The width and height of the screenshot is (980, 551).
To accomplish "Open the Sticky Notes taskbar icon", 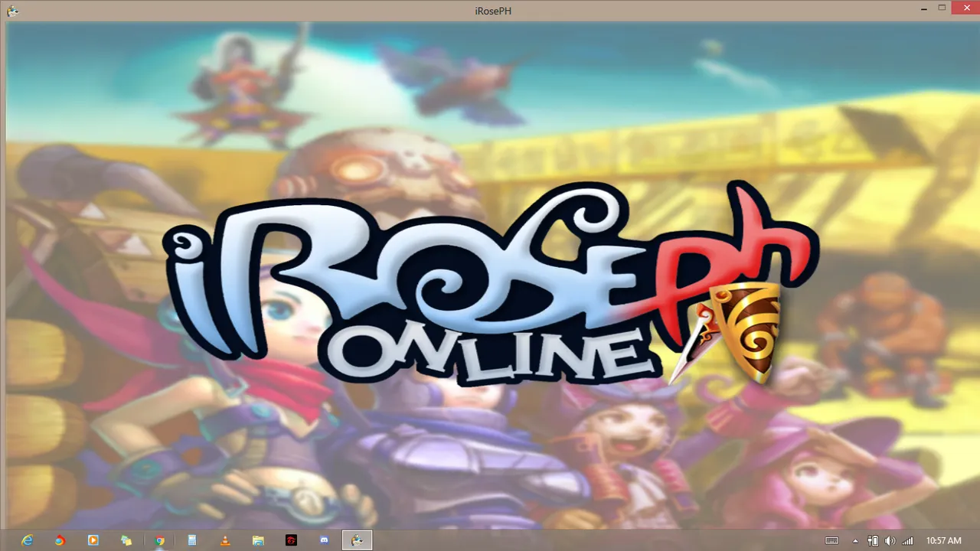I will coord(126,540).
